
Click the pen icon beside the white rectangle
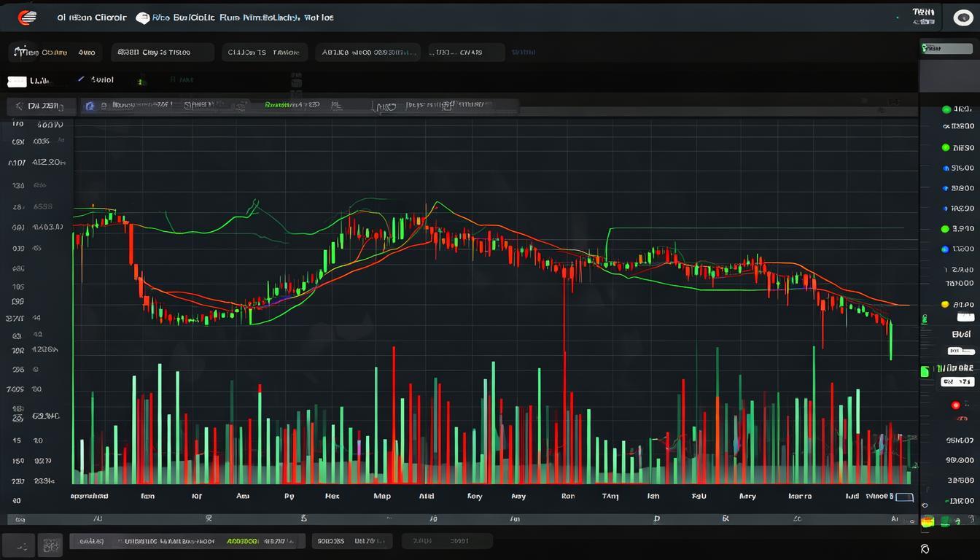[x=80, y=79]
